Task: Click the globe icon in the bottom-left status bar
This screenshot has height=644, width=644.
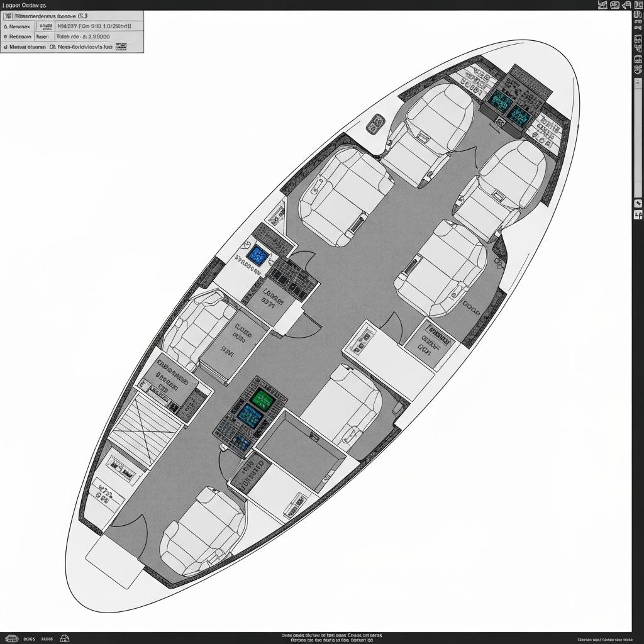Action: point(11,639)
